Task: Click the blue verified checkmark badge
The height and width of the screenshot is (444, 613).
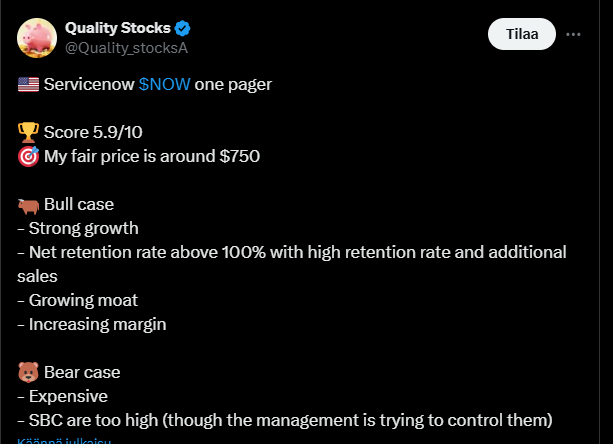Action: [183, 27]
